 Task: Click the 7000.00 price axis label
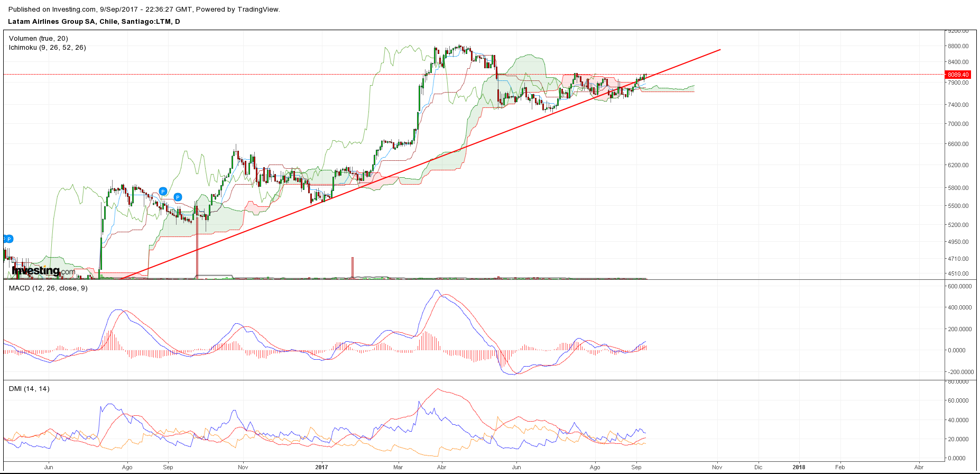coord(958,124)
